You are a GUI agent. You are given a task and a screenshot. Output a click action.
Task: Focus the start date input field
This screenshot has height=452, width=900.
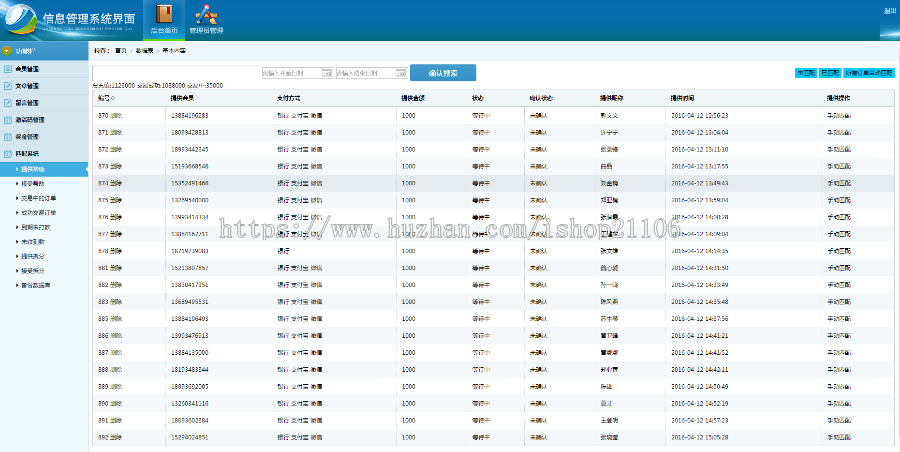coord(297,73)
